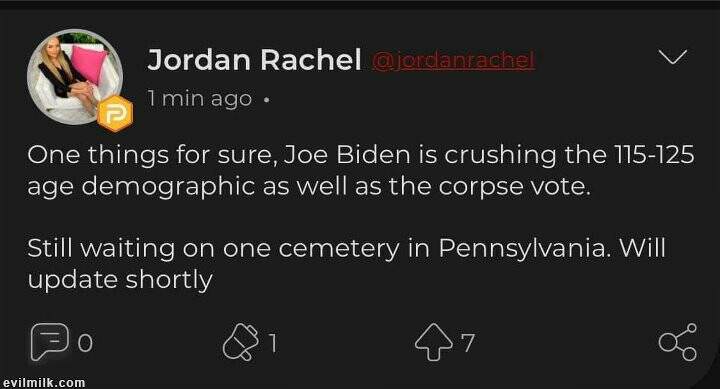The height and width of the screenshot is (389, 720).
Task: Click the 'update shortly' text line
Action: tap(120, 280)
